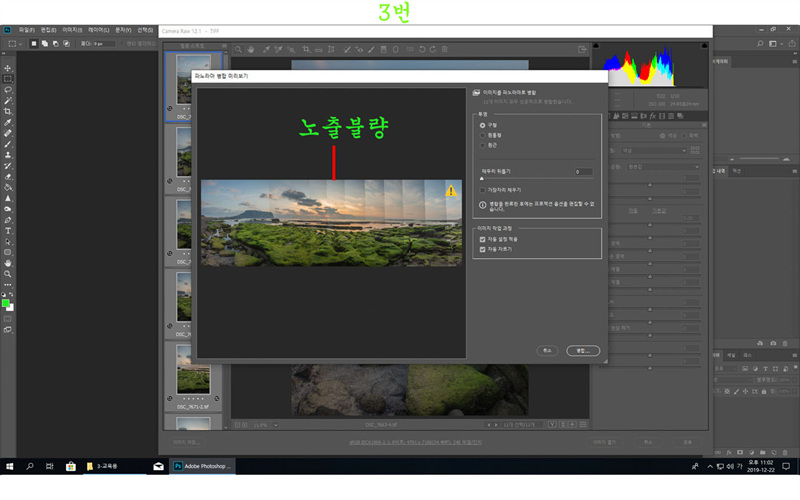Click the white background color swatch
Screen dimensions: 800x500
pos(11,308)
